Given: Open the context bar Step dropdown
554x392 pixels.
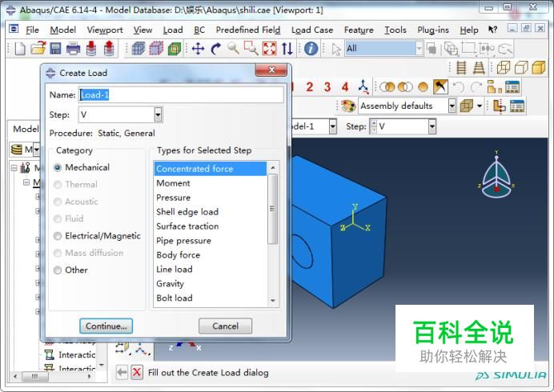Looking at the screenshot, I should [x=432, y=126].
